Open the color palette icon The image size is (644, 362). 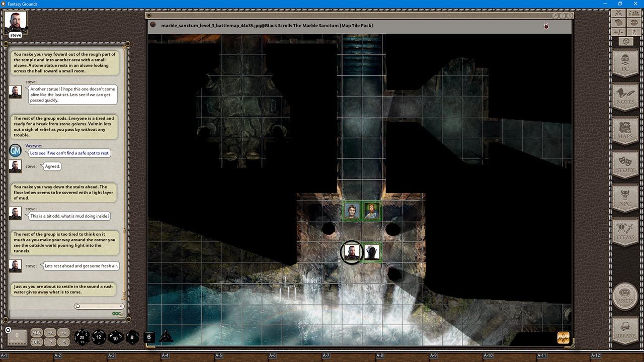coord(634,23)
